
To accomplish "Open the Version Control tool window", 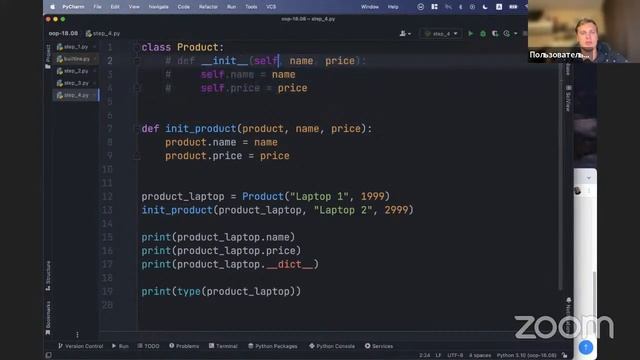I will (x=80, y=346).
